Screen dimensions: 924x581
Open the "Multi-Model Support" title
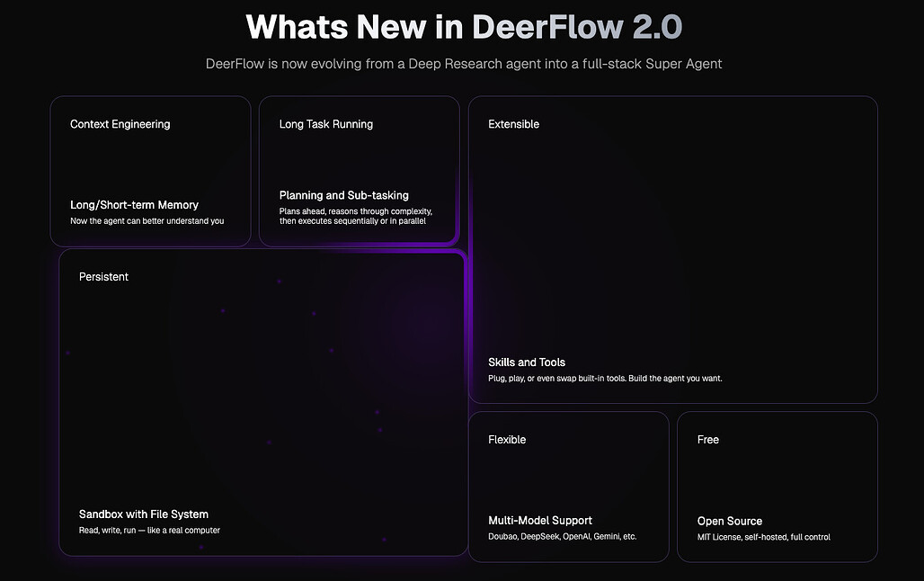(x=540, y=521)
